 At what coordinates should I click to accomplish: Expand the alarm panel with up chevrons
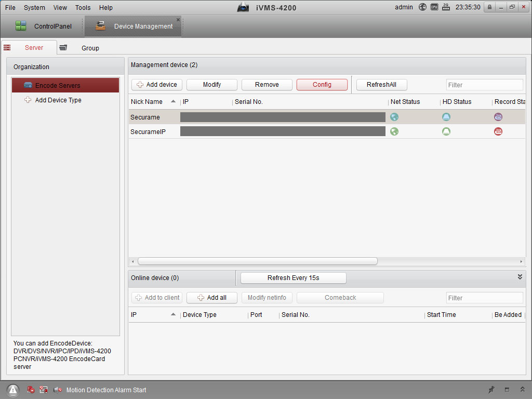(523, 390)
